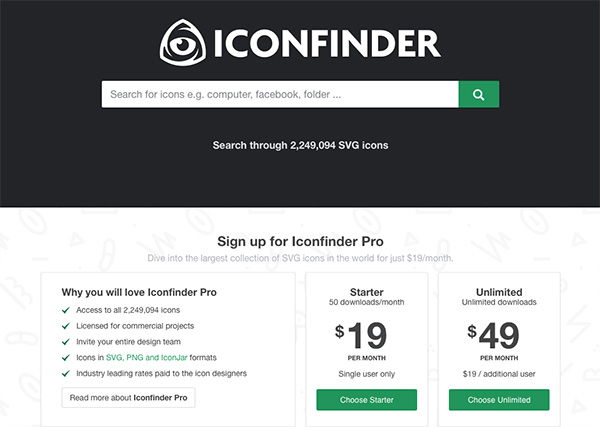Click checkmark beside "Industry leading rates" line
The image size is (600, 427).
tap(66, 373)
